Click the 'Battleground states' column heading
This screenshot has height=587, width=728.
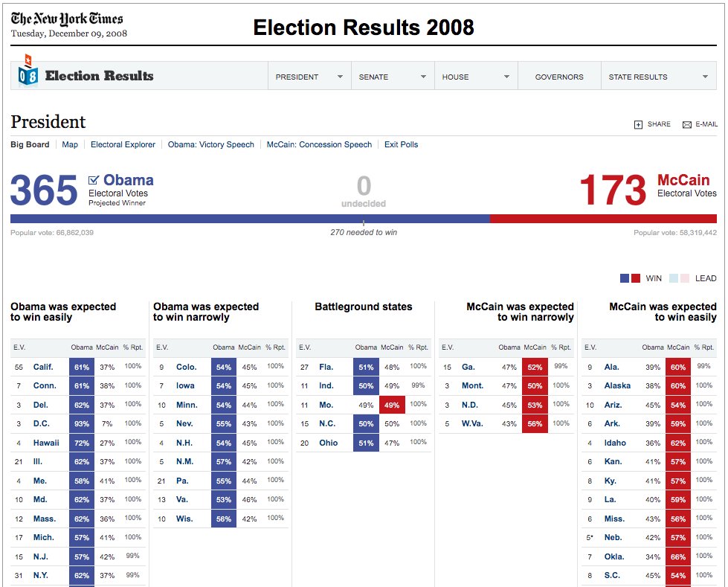(364, 307)
